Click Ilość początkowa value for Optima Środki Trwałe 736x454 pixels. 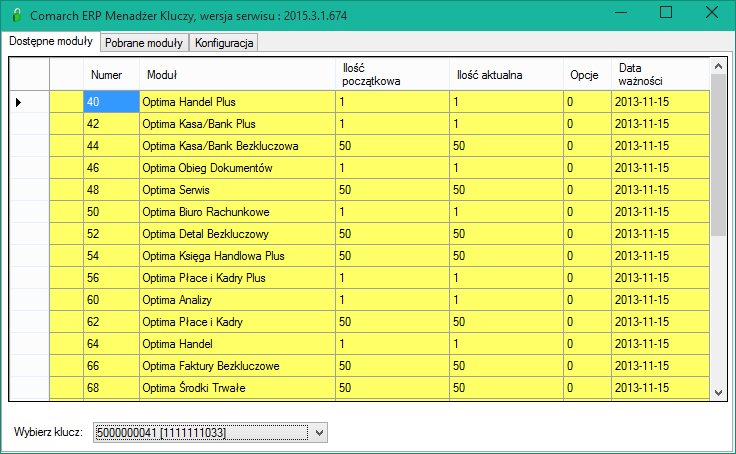click(392, 388)
